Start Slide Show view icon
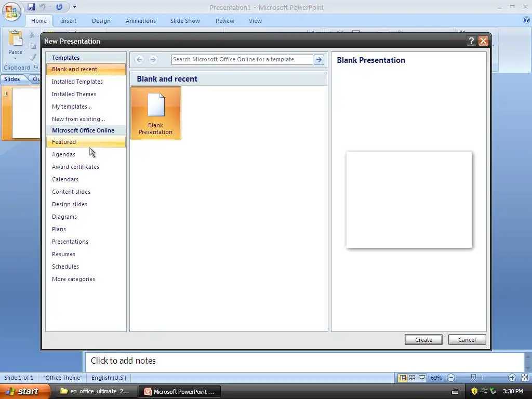The image size is (532, 399). [422, 378]
